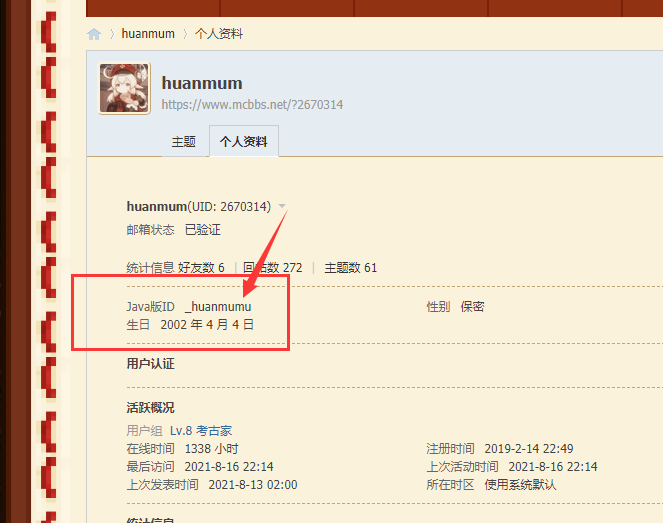Select the 个人资料 tab
Image resolution: width=663 pixels, height=523 pixels.
(x=244, y=142)
